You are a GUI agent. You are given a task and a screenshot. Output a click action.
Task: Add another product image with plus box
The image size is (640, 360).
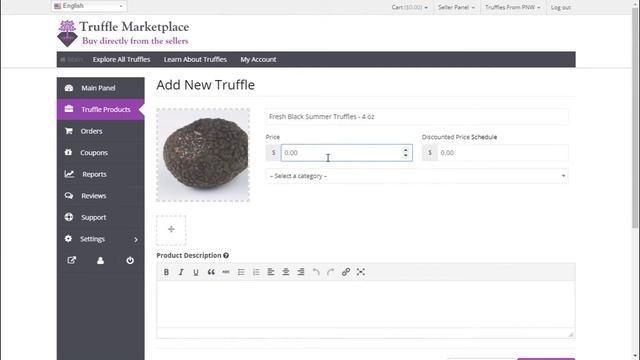tap(171, 229)
